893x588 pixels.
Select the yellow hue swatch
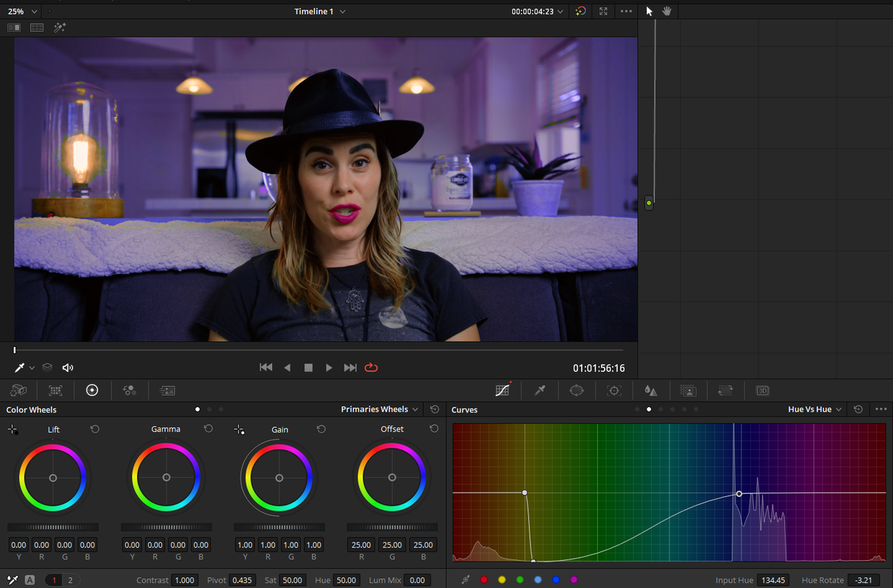[x=502, y=580]
